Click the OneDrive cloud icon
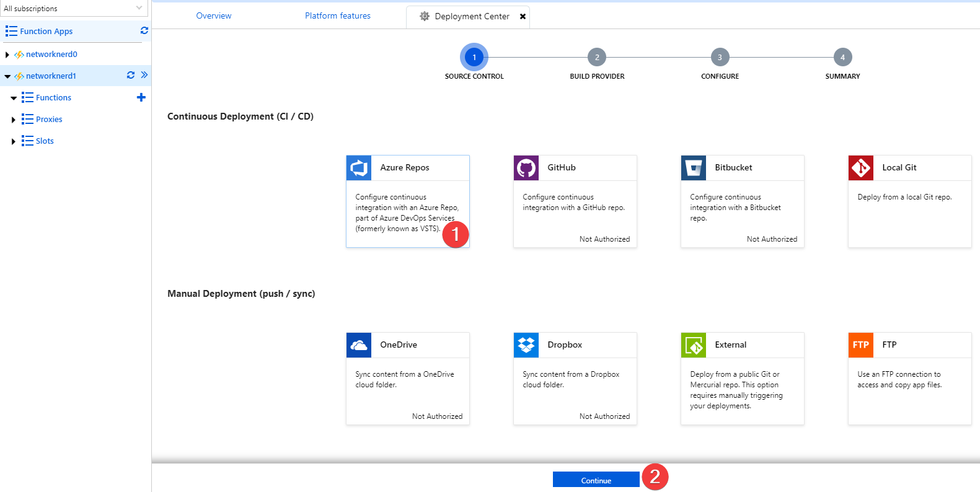The height and width of the screenshot is (492, 980). pyautogui.click(x=359, y=345)
